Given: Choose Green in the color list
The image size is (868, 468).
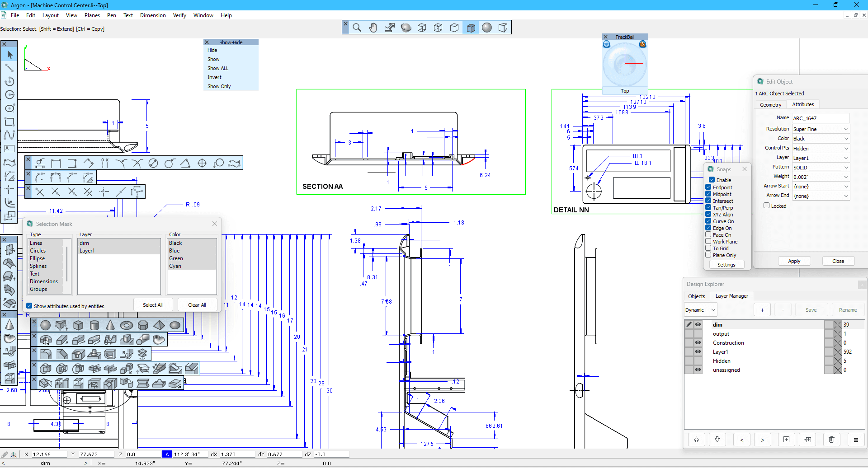Looking at the screenshot, I should pos(176,258).
